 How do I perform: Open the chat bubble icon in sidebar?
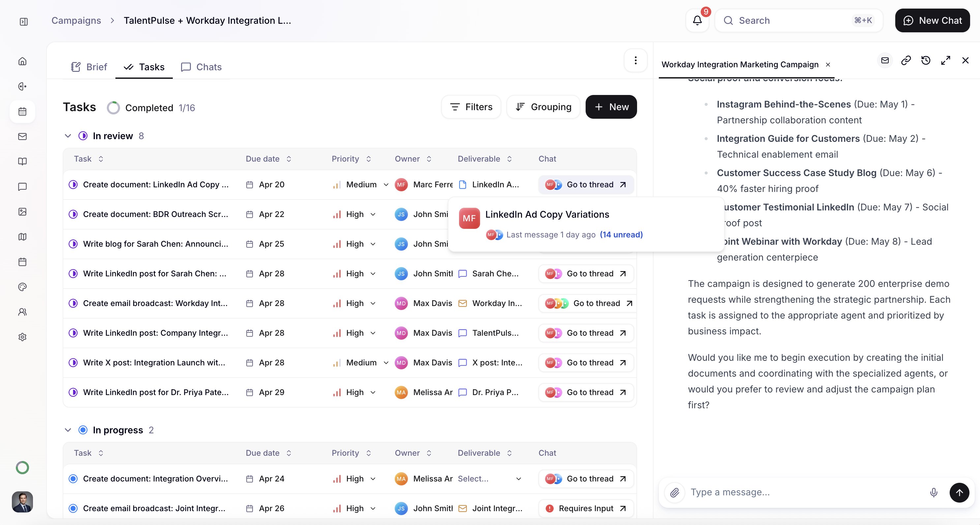click(22, 187)
